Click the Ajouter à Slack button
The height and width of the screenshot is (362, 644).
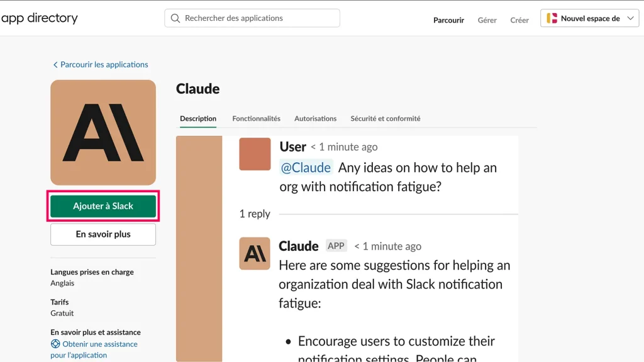103,206
